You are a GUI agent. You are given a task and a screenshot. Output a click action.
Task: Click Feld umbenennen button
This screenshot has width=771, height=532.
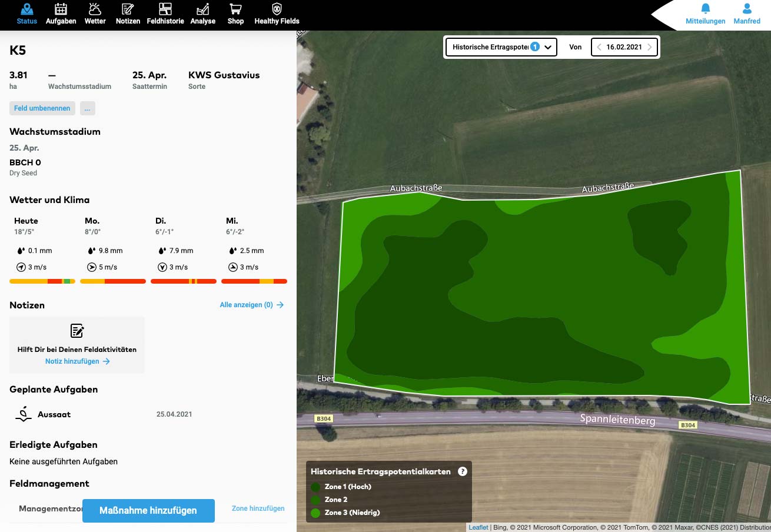(42, 108)
